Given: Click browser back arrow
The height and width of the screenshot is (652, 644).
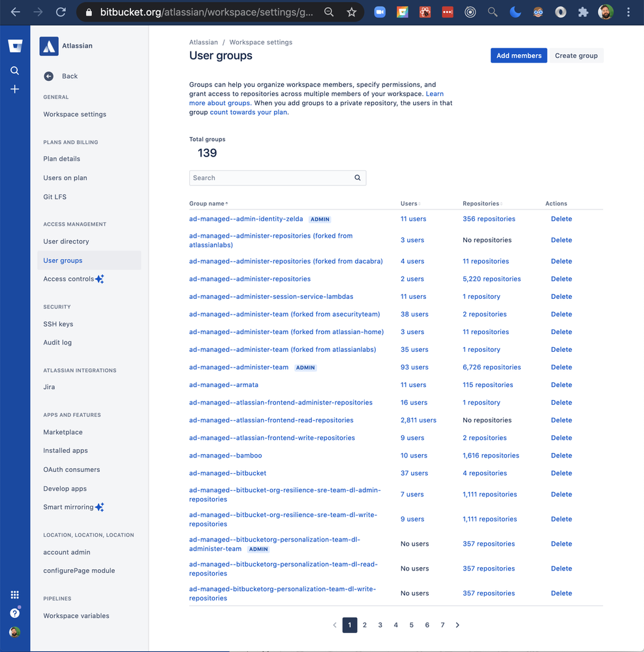Looking at the screenshot, I should tap(16, 12).
